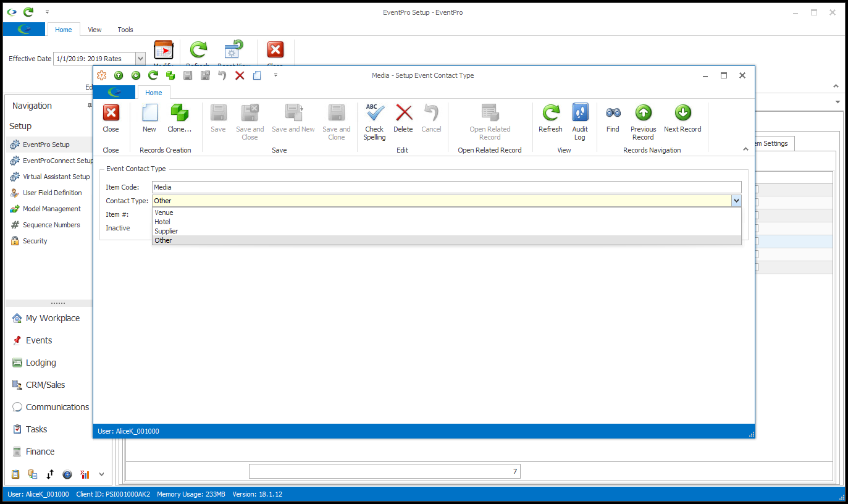Open the dialog's blue application menu button
This screenshot has height=504, width=848.
tap(114, 93)
